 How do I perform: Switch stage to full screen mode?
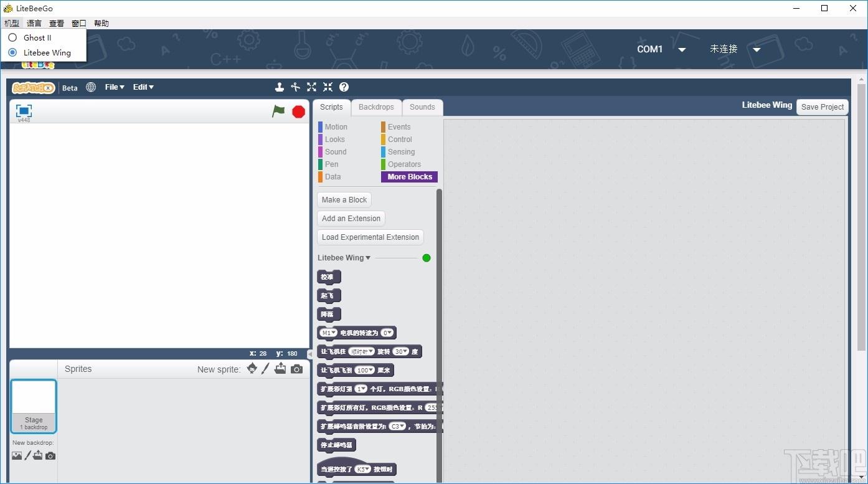coord(24,111)
